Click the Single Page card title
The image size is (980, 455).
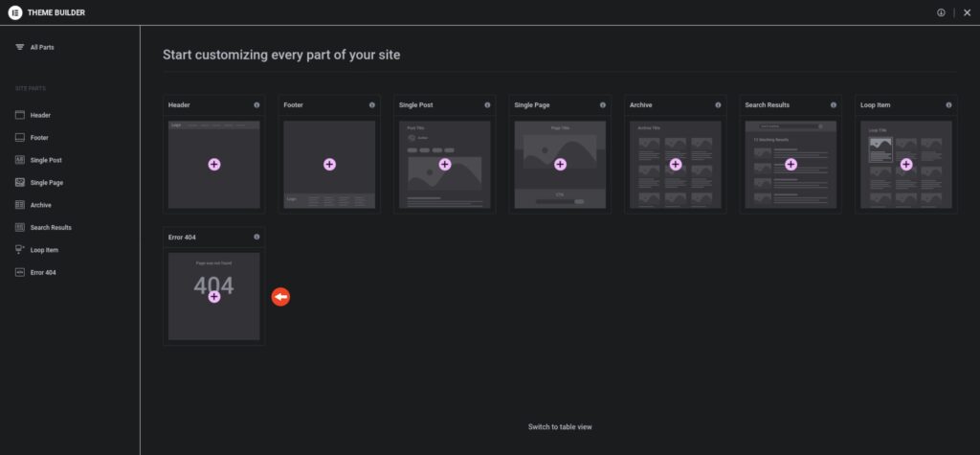tap(532, 105)
